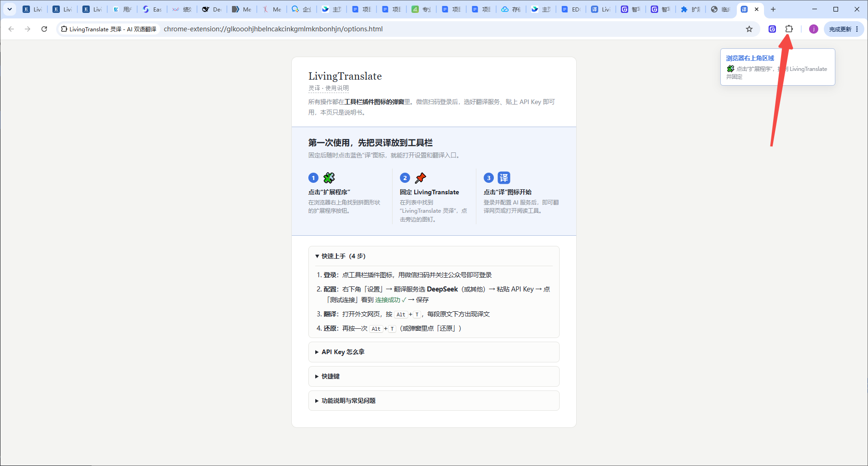The image size is (868, 466).
Task: Open a new tab with the plus button
Action: [x=773, y=9]
